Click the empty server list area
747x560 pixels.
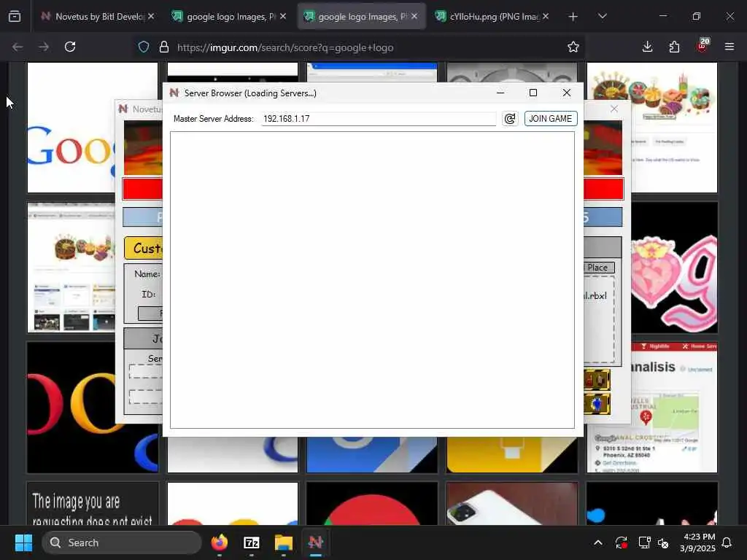[372, 280]
